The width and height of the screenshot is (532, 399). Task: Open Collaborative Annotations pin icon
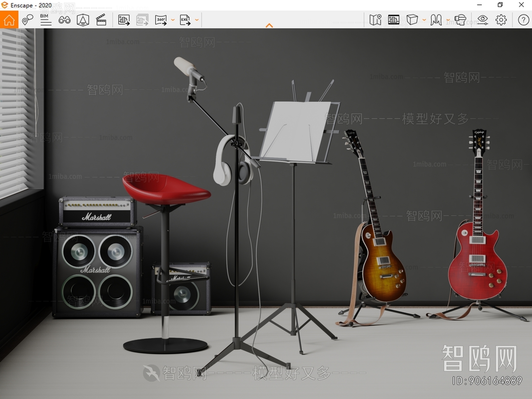coord(28,20)
